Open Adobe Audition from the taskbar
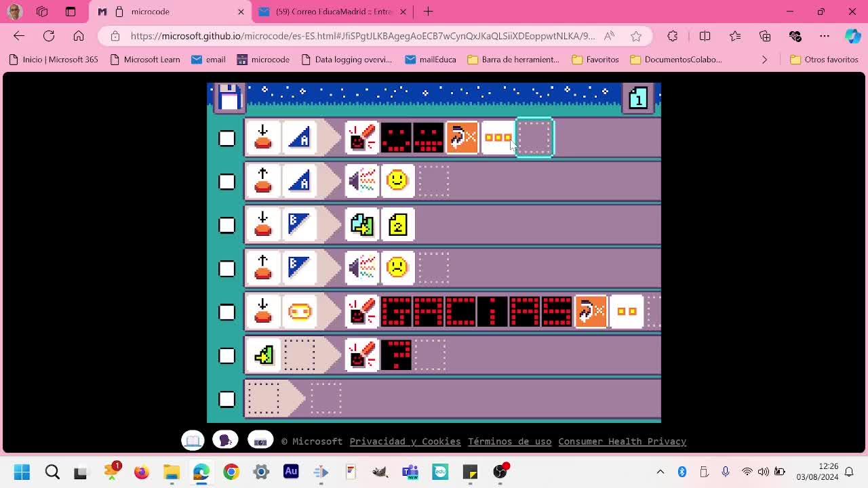The width and height of the screenshot is (868, 488). (291, 472)
